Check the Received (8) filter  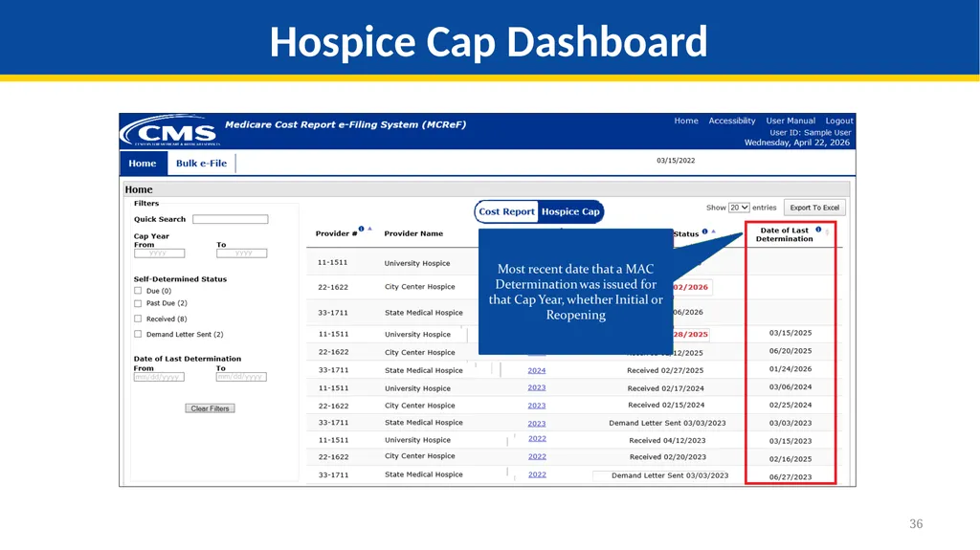(138, 319)
